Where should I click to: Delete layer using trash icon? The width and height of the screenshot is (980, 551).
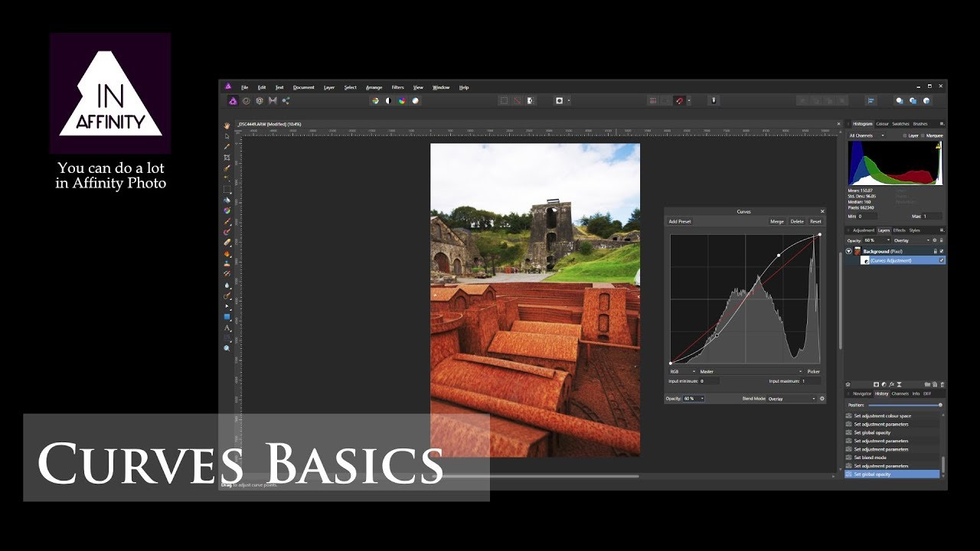coord(942,384)
